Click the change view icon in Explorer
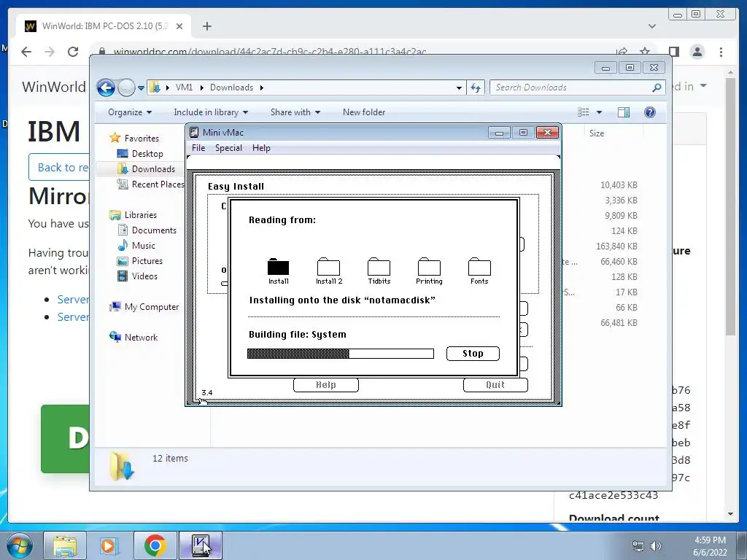 [x=583, y=112]
